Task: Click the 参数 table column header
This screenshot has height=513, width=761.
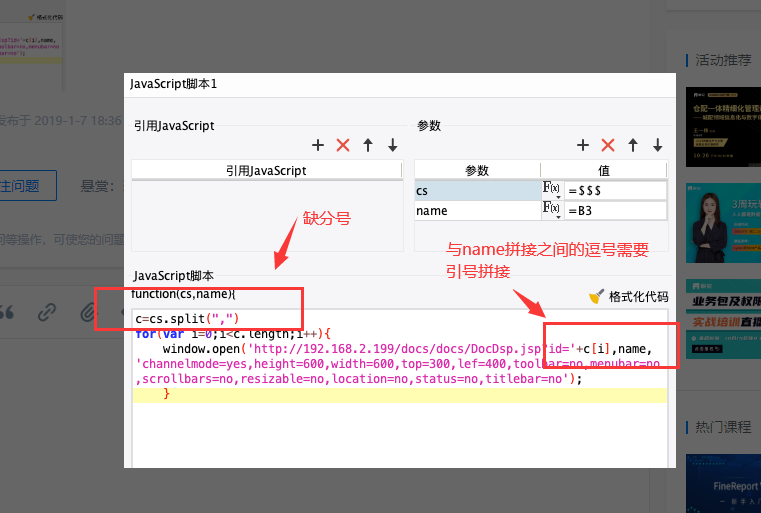Action: point(477,170)
